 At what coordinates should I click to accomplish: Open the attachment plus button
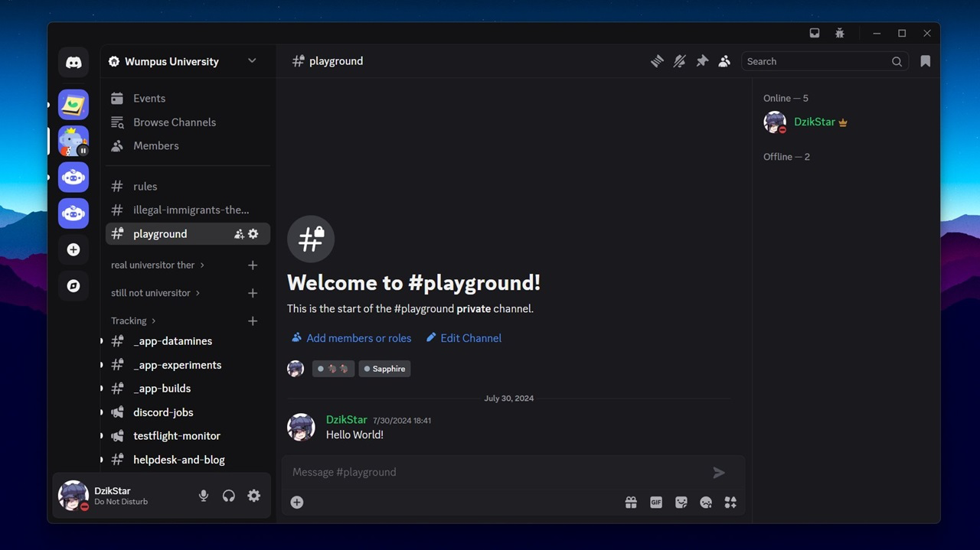[297, 503]
